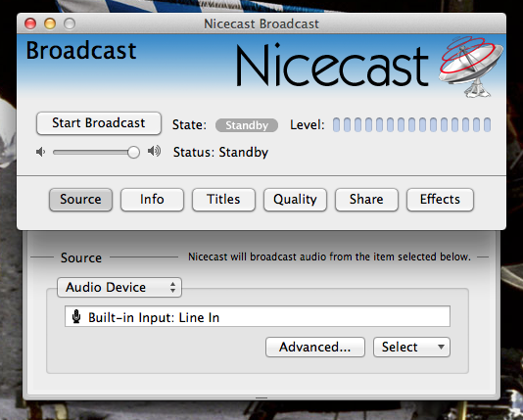Open the Audio Device source dropdown
The image size is (523, 420).
pyautogui.click(x=119, y=287)
